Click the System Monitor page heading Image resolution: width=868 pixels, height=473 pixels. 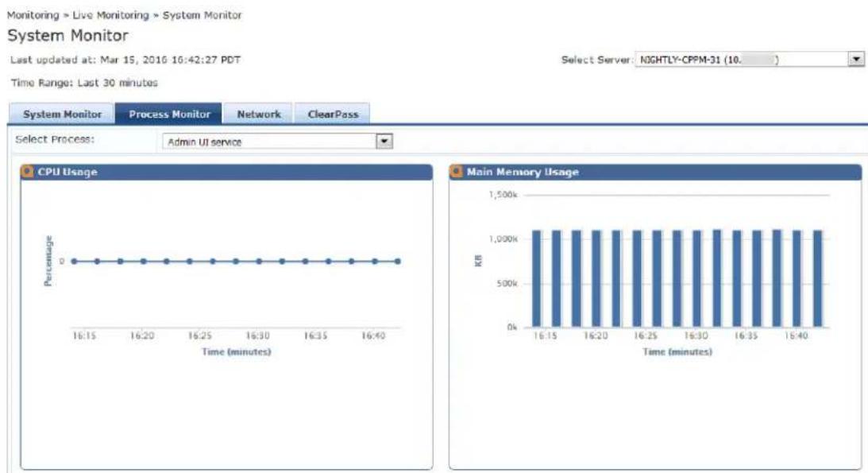point(68,36)
